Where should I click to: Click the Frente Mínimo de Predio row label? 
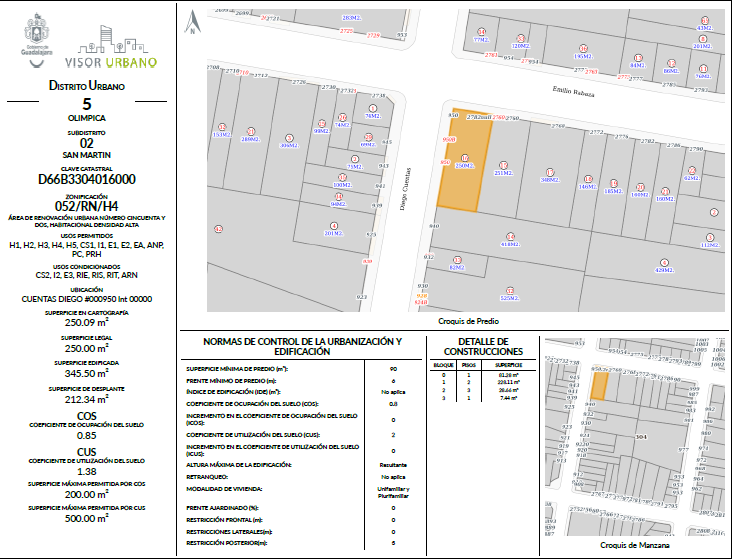(x=231, y=381)
